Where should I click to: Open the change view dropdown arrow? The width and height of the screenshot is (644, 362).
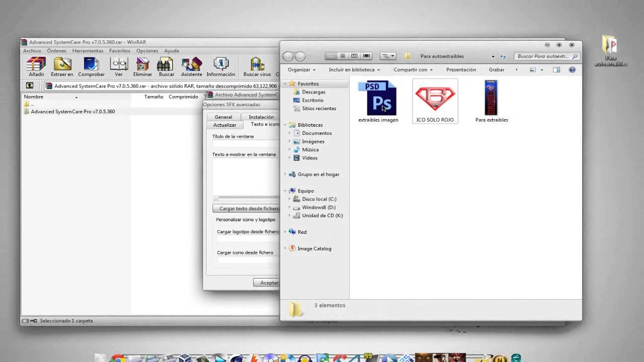[x=542, y=70]
